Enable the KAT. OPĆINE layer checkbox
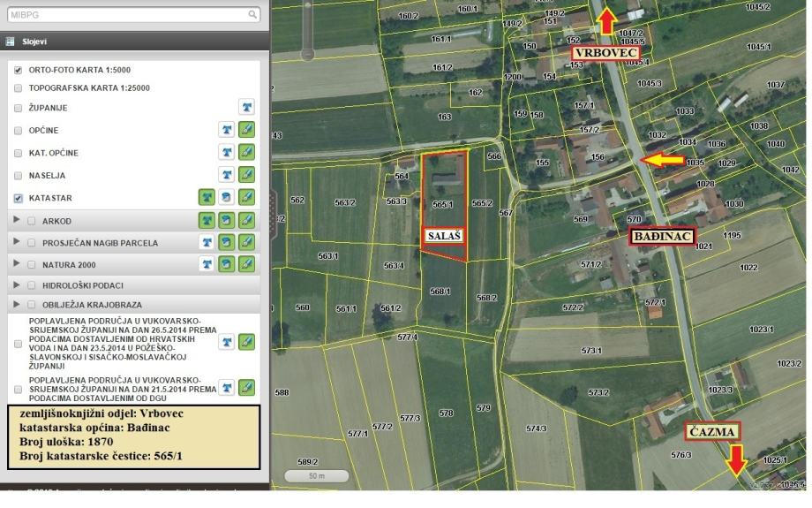The width and height of the screenshot is (812, 508). click(x=19, y=153)
